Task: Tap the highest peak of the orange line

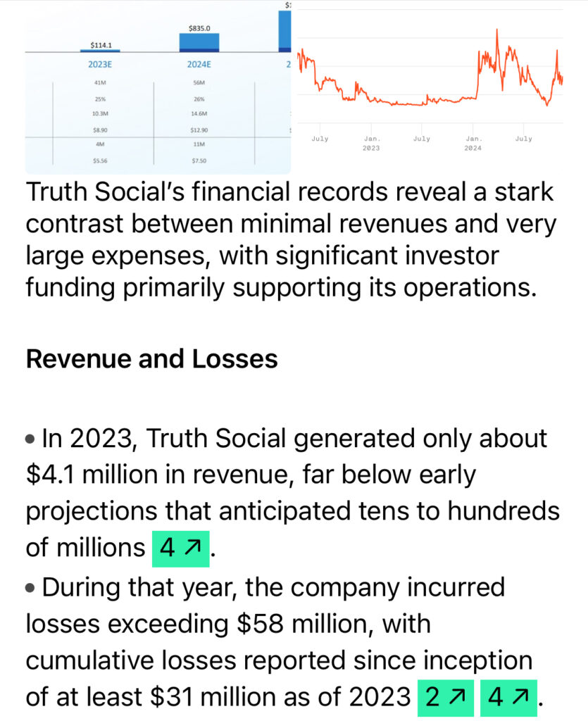Action: pos(497,30)
